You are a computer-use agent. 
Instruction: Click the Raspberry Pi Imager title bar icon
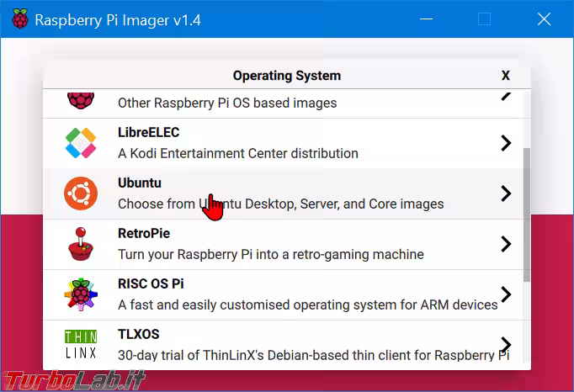tap(18, 20)
